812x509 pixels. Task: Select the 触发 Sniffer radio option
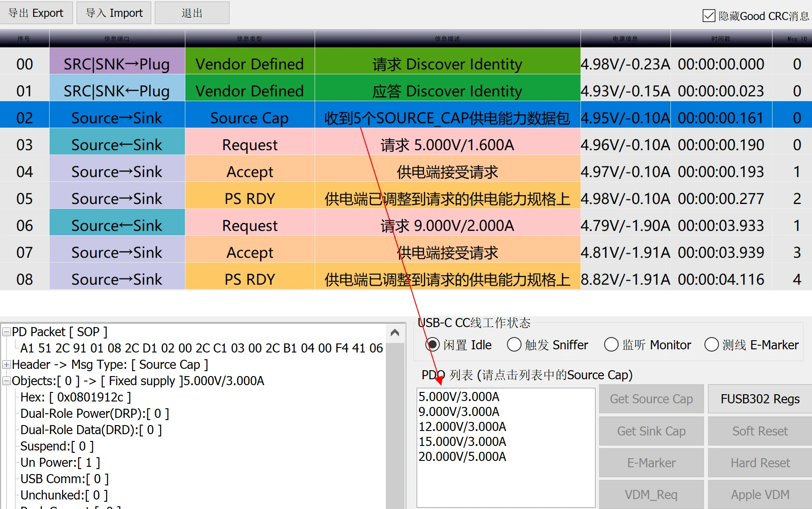(514, 345)
